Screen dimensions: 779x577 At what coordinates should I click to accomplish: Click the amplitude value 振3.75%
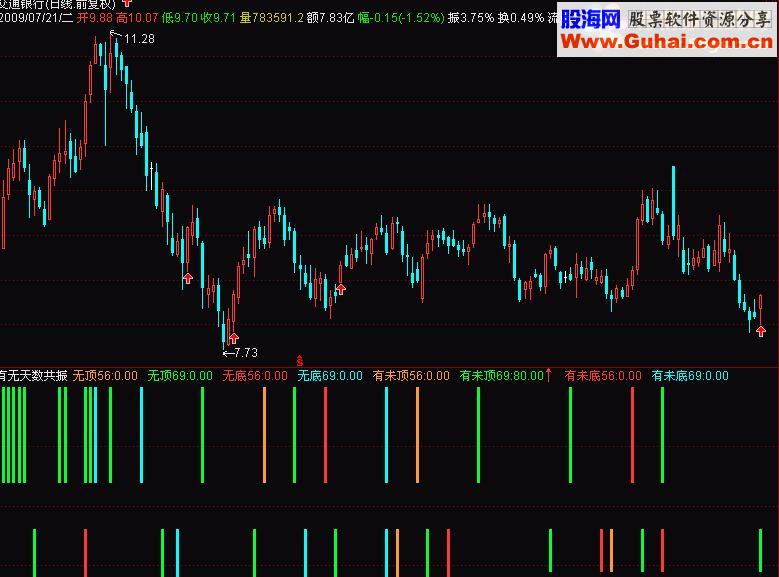471,18
